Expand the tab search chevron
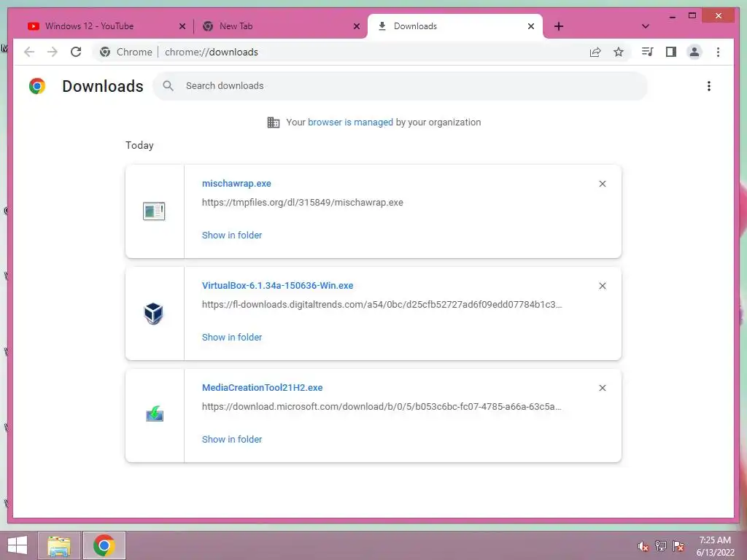The height and width of the screenshot is (560, 747). 645,26
